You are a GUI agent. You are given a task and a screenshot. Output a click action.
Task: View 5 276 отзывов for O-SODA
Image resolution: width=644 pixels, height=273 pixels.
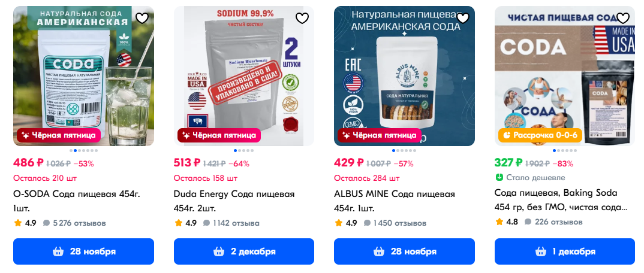75,223
